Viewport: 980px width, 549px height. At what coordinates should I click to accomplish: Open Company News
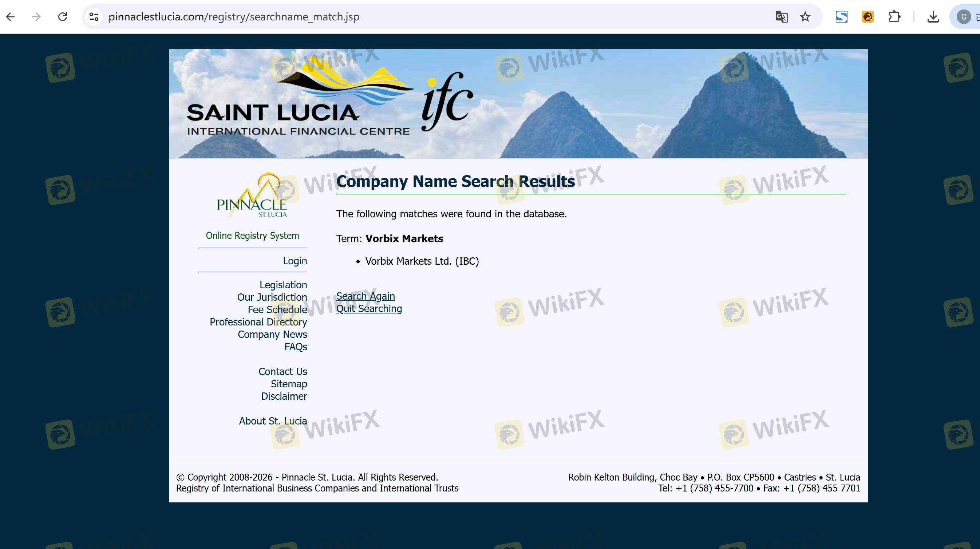(x=272, y=334)
